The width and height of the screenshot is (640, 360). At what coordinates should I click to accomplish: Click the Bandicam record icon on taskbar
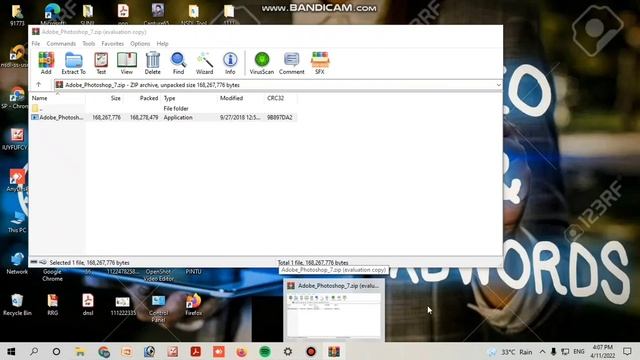(311, 351)
